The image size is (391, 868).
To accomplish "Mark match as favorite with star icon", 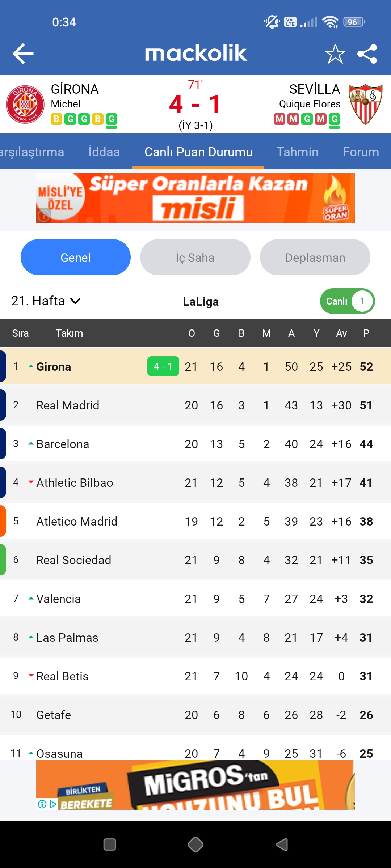I will 335,54.
